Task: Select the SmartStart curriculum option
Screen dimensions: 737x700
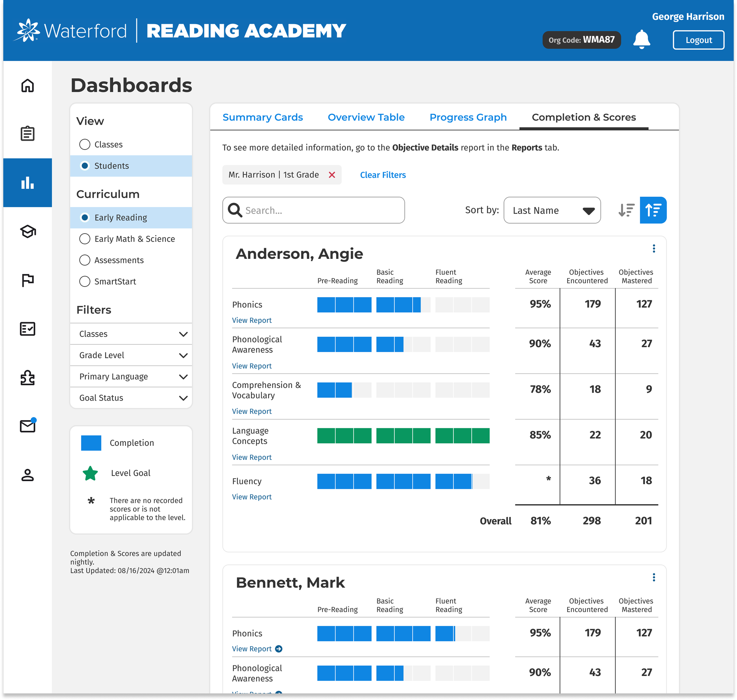Action: [85, 281]
